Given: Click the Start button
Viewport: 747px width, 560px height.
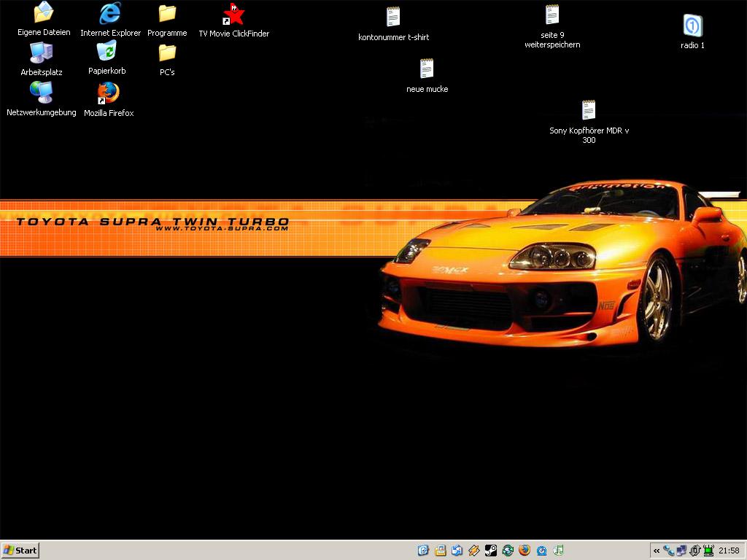Looking at the screenshot, I should click(x=20, y=551).
